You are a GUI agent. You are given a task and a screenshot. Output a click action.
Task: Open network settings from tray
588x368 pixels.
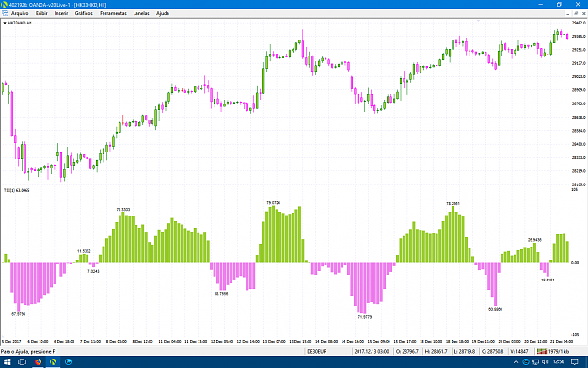[535, 362]
